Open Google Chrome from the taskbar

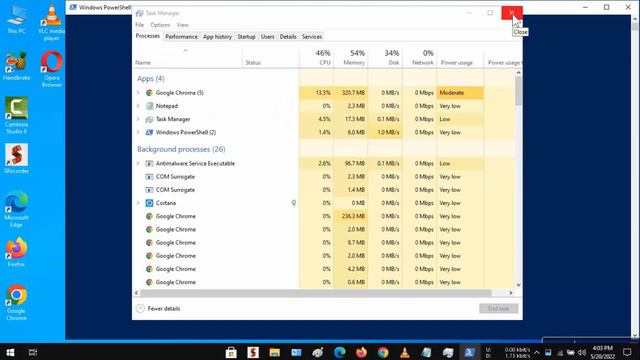(382, 352)
